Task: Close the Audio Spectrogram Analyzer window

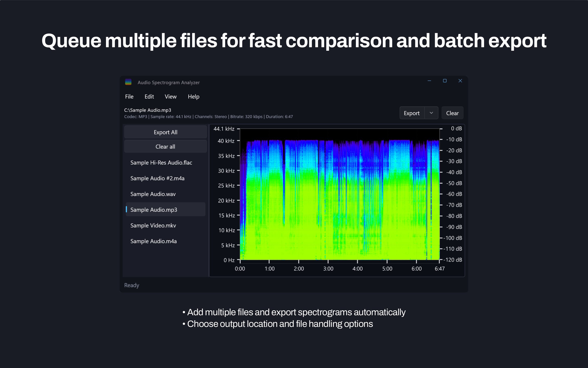Action: click(x=460, y=81)
